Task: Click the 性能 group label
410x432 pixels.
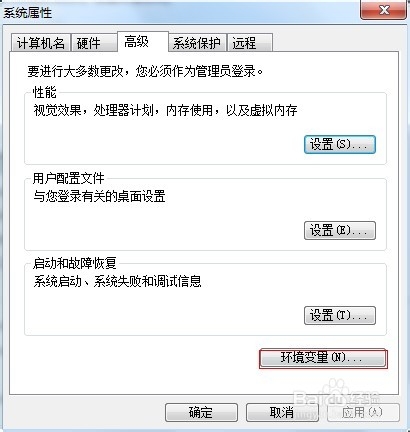Action: click(x=45, y=92)
